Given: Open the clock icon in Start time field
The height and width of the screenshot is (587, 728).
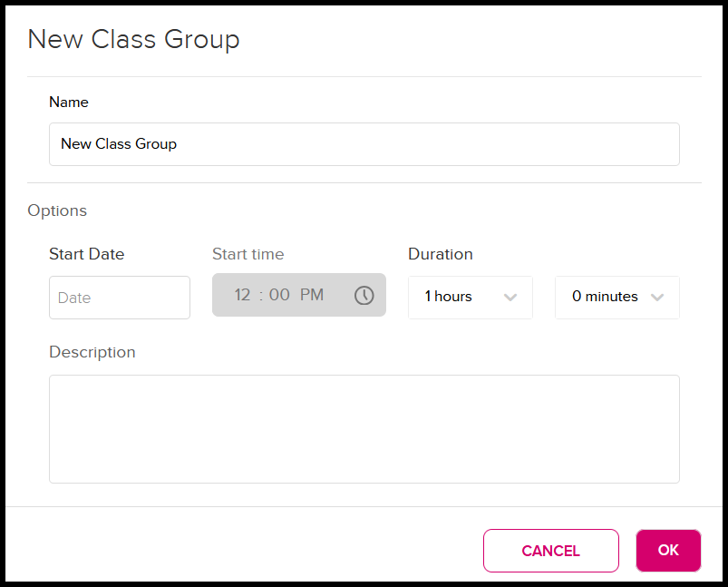Looking at the screenshot, I should coord(363,295).
